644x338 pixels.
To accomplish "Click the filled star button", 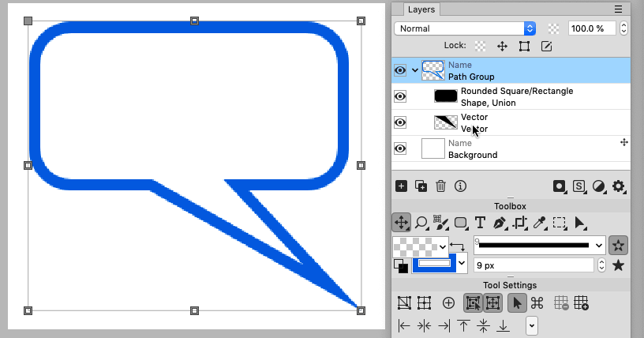I will pos(618,265).
